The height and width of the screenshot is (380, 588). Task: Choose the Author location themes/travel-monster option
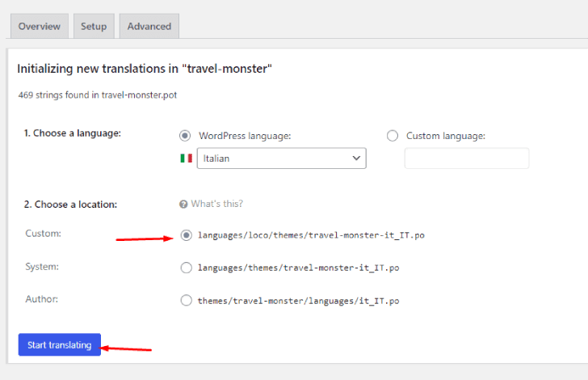[187, 301]
